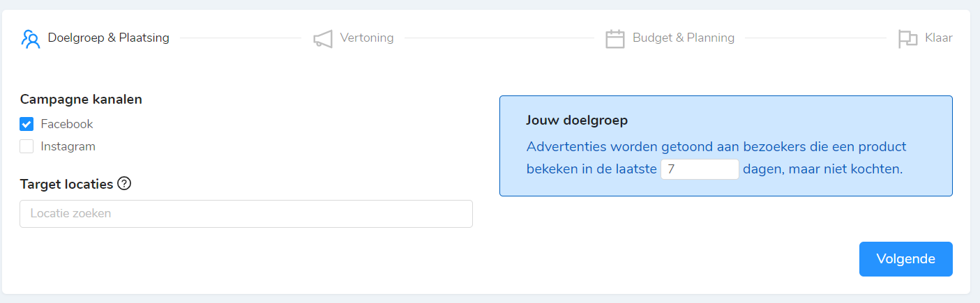This screenshot has height=303, width=980.
Task: Click the Advertenties worden getoond description text
Action: click(x=716, y=158)
